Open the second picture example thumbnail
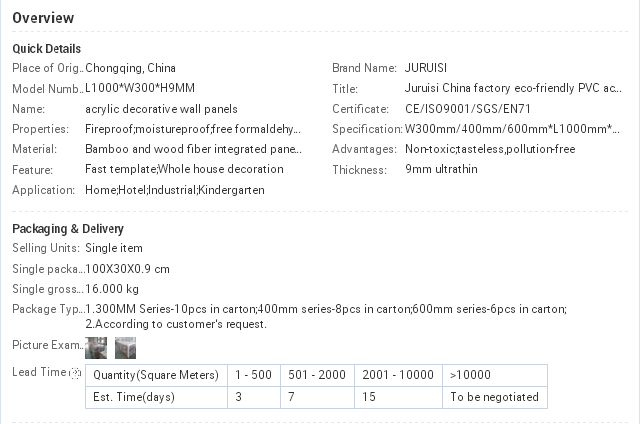This screenshot has height=424, width=640. point(125,347)
